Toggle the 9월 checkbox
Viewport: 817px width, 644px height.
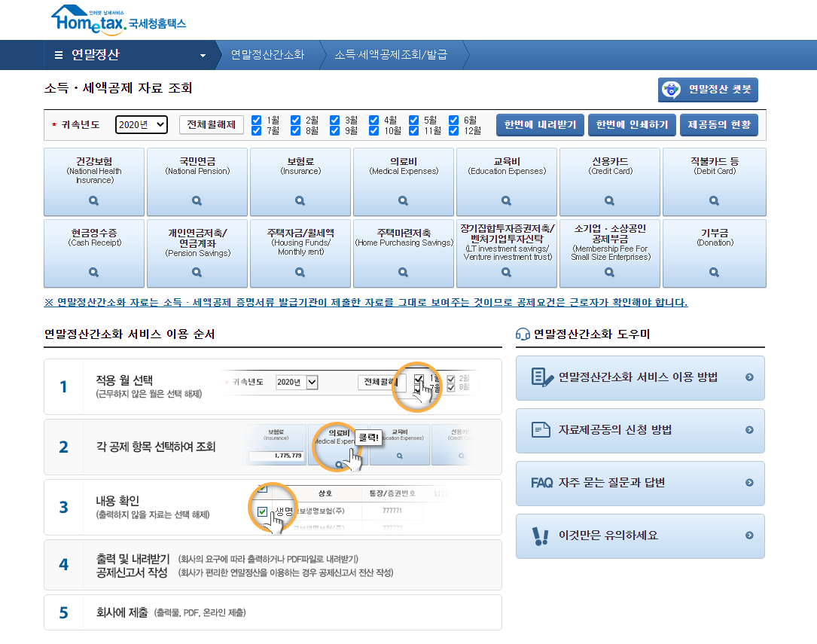coord(334,130)
